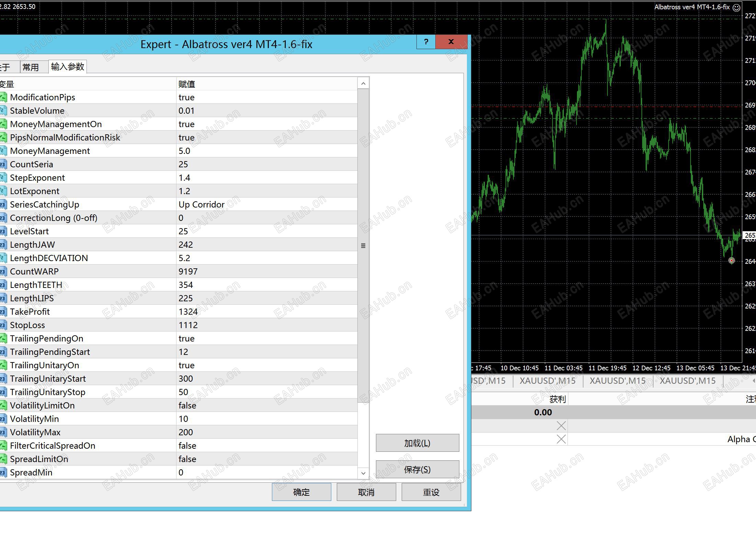Click the scroll down arrow of parameter list
Image resolution: width=756 pixels, height=538 pixels.
click(363, 473)
